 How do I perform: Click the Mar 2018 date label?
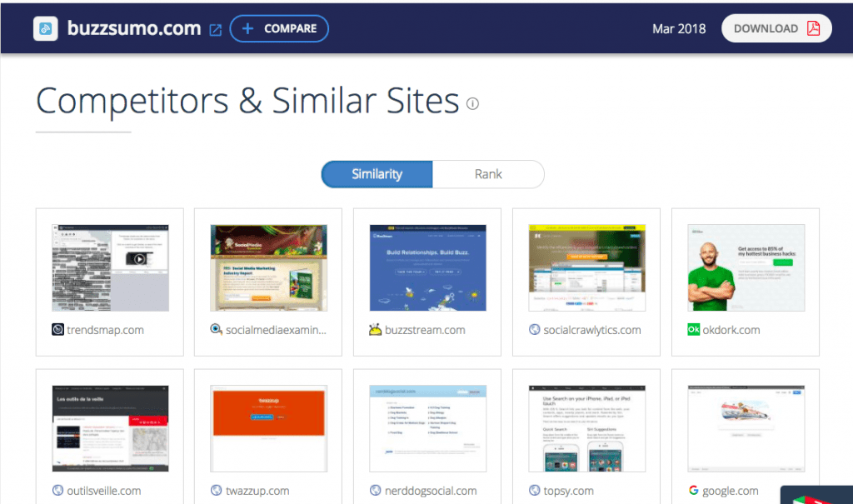[x=679, y=29]
